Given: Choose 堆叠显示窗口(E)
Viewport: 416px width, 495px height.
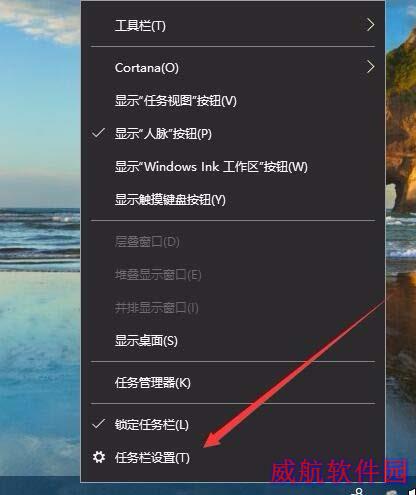Looking at the screenshot, I should pyautogui.click(x=158, y=275).
